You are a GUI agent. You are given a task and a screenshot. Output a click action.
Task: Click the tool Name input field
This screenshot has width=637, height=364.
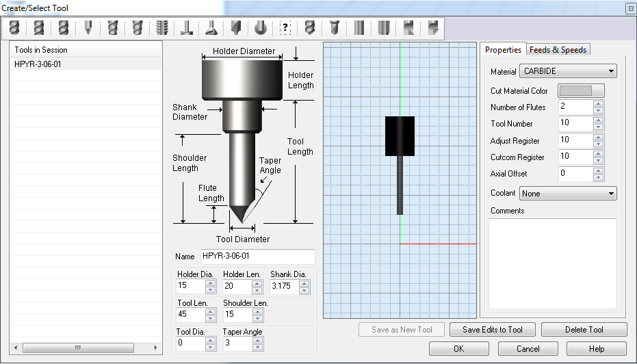coord(257,257)
